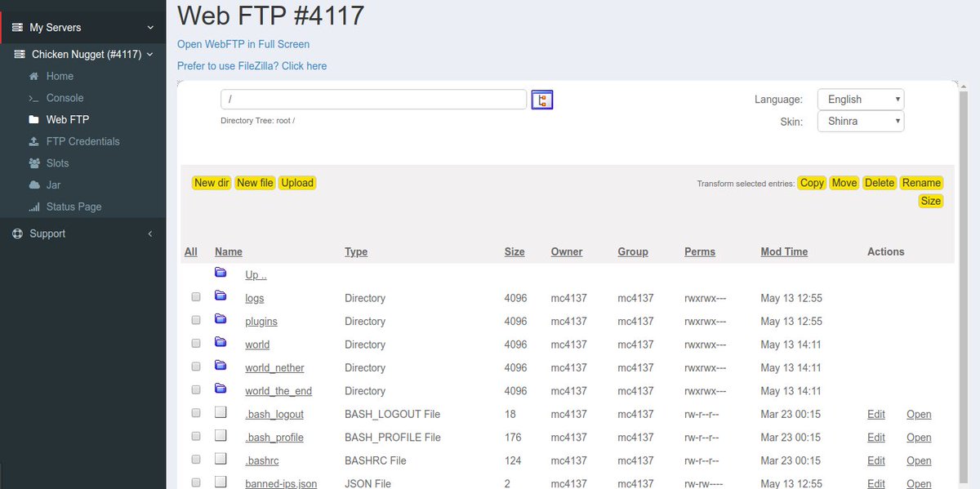This screenshot has width=980, height=489.
Task: Click the .bash_profile file icon
Action: pos(220,435)
